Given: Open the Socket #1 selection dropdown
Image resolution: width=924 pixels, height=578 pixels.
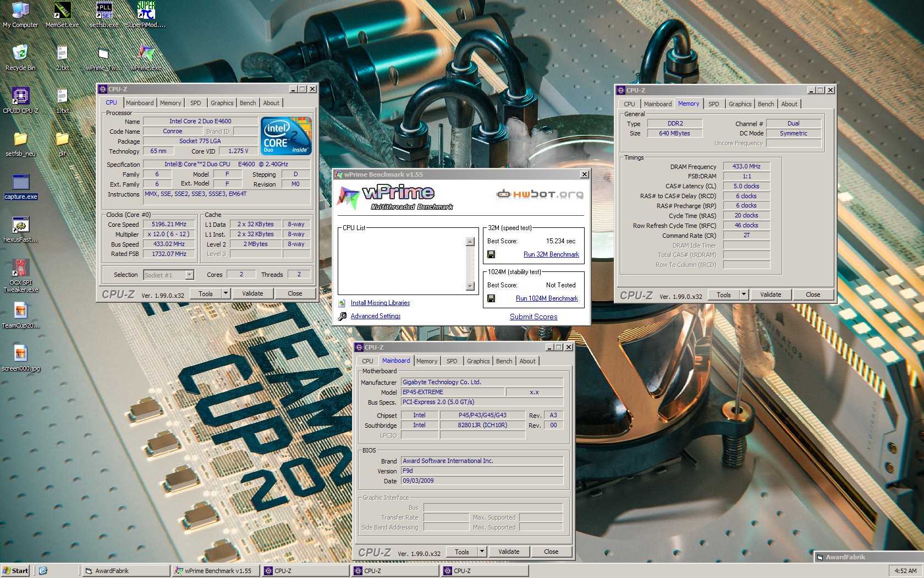Looking at the screenshot, I should pyautogui.click(x=189, y=275).
